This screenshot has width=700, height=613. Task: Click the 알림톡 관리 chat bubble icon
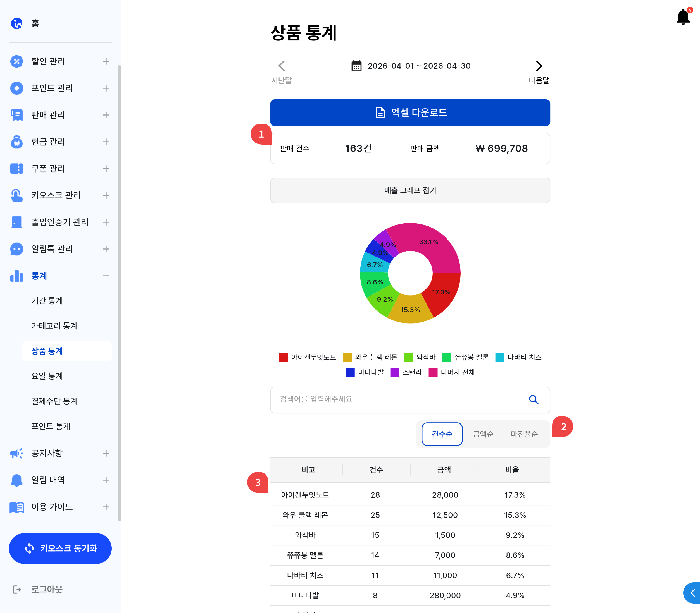(x=16, y=249)
